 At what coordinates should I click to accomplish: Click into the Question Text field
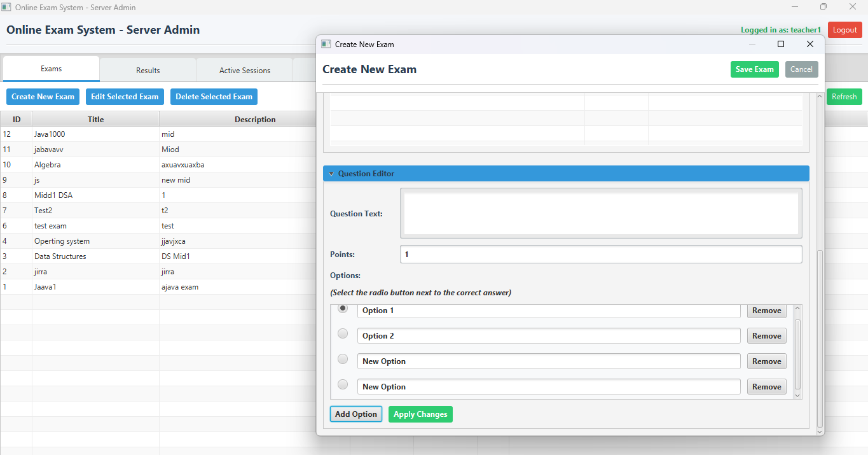[601, 214]
